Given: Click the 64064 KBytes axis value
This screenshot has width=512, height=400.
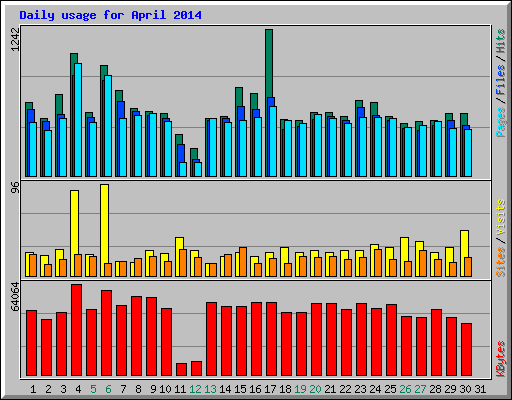Looking at the screenshot, I should tap(15, 297).
